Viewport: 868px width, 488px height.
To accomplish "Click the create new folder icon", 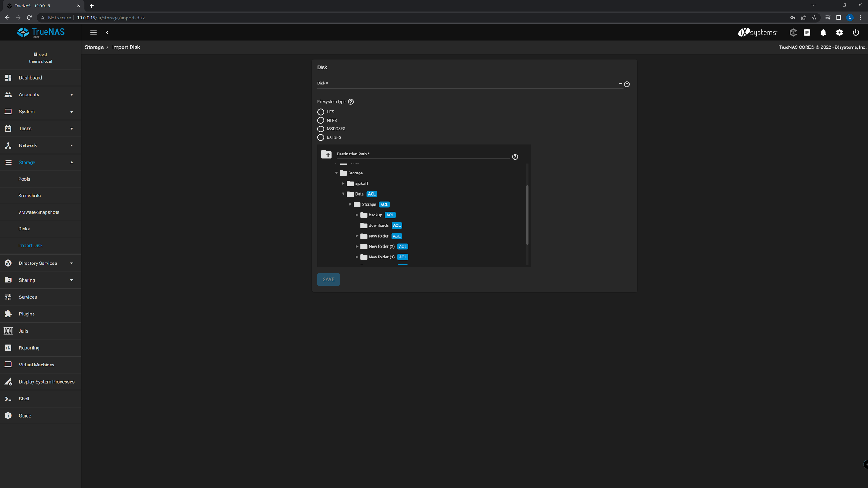I will pos(326,155).
